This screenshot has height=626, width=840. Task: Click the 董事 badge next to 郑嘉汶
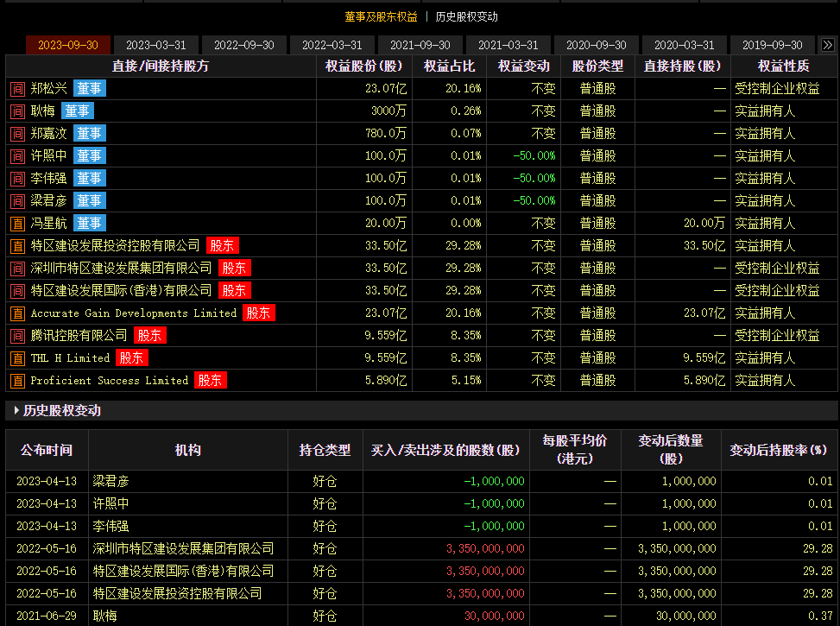coord(89,133)
